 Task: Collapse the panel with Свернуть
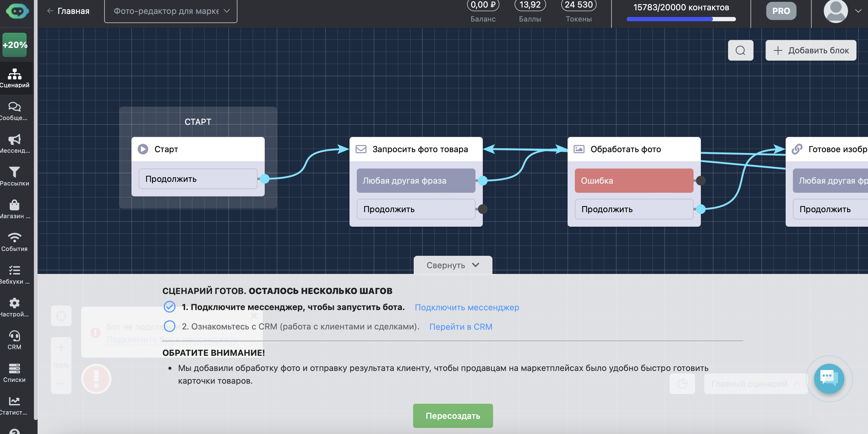point(453,265)
